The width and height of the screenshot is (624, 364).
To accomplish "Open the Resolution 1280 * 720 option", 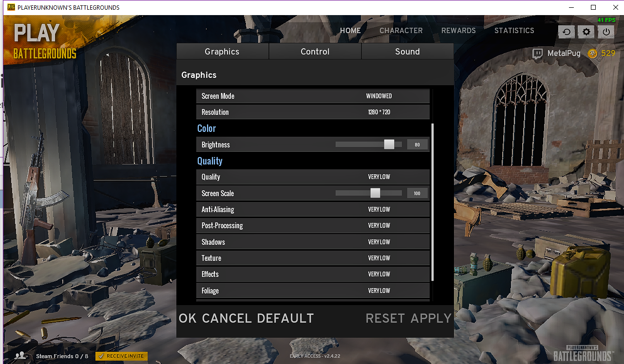I will [379, 112].
